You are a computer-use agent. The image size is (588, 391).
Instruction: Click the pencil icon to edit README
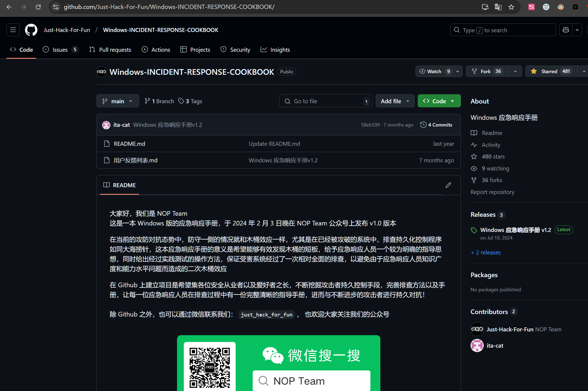(x=448, y=185)
